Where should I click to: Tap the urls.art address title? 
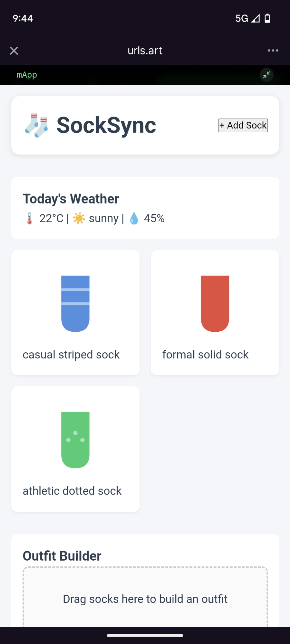click(145, 51)
